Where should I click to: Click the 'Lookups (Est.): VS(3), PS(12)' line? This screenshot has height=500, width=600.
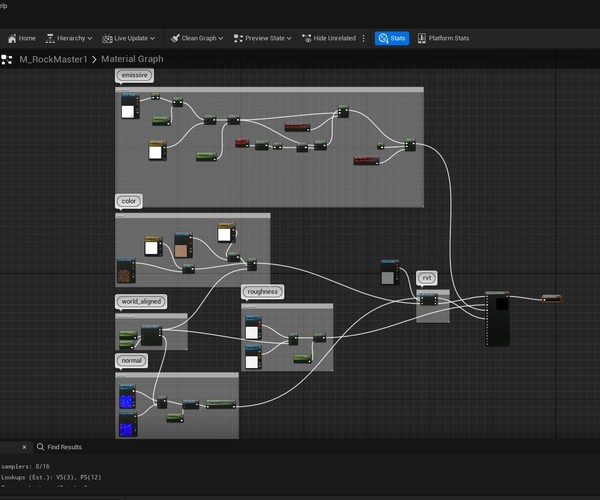[51, 477]
